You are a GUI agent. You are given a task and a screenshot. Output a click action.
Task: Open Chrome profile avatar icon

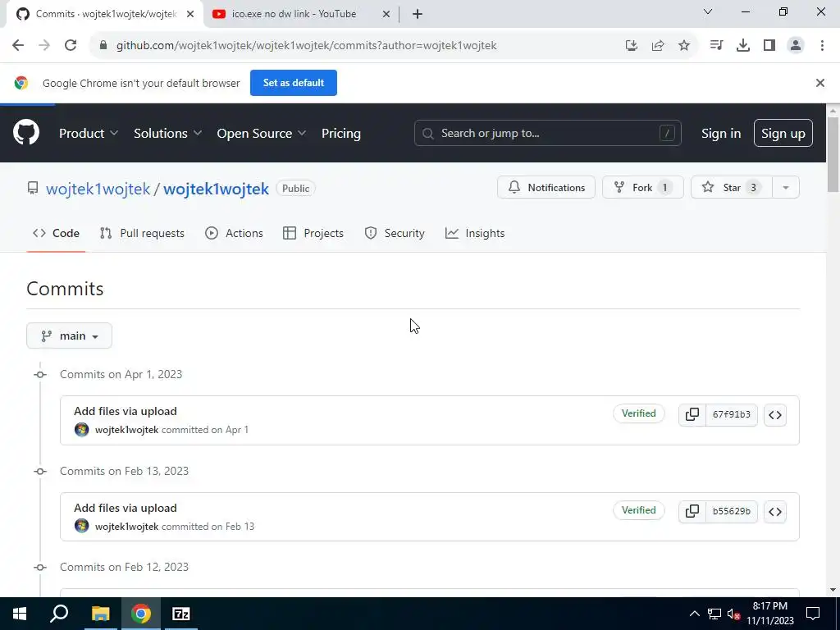pyautogui.click(x=796, y=46)
